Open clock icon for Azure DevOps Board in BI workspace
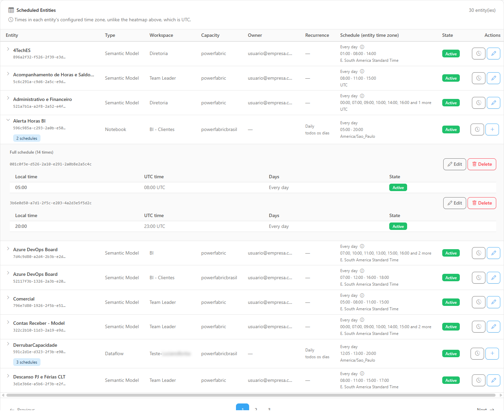This screenshot has width=504, height=420. [x=478, y=253]
